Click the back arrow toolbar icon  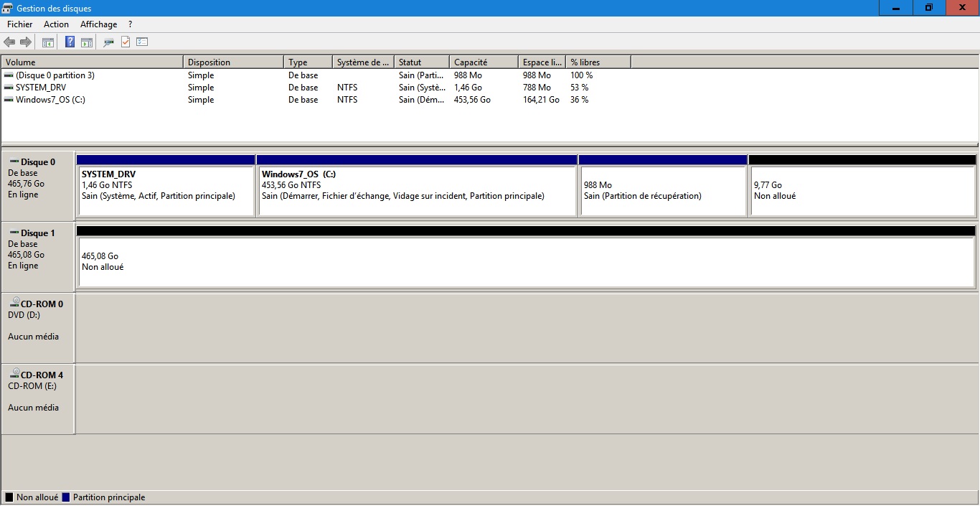point(9,42)
